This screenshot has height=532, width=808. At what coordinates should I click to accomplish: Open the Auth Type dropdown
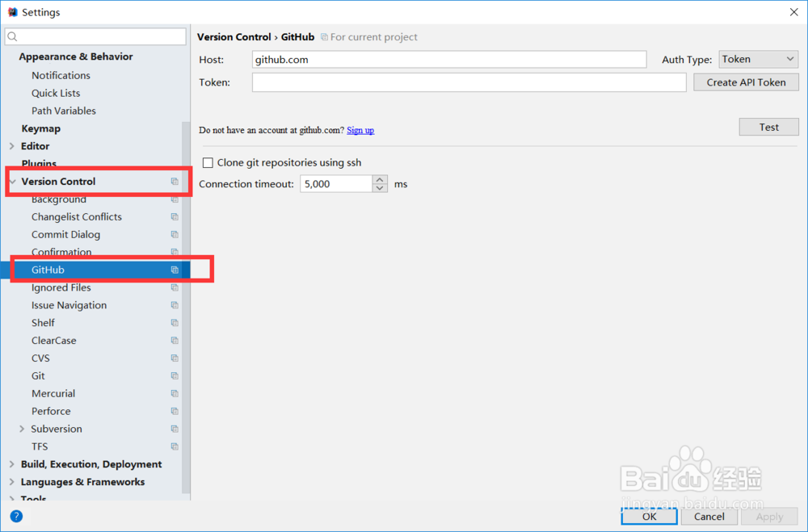point(758,59)
